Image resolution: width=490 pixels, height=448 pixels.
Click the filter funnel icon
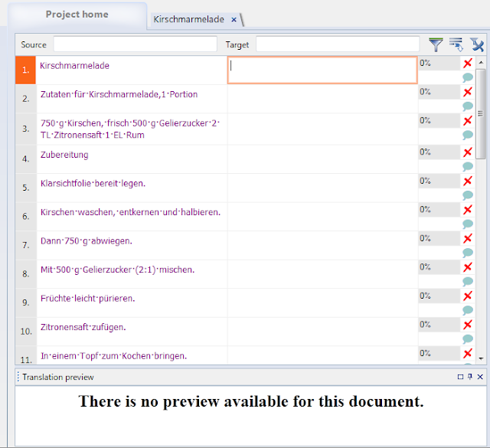(x=436, y=44)
